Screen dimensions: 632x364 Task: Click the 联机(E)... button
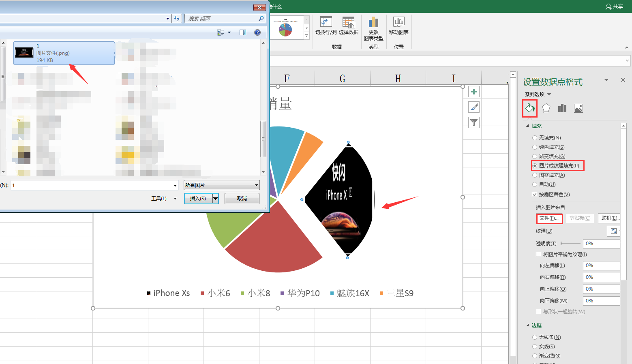coord(610,218)
